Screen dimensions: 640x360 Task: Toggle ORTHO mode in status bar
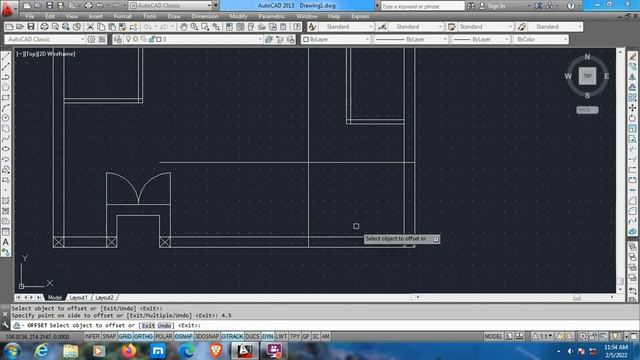point(143,336)
